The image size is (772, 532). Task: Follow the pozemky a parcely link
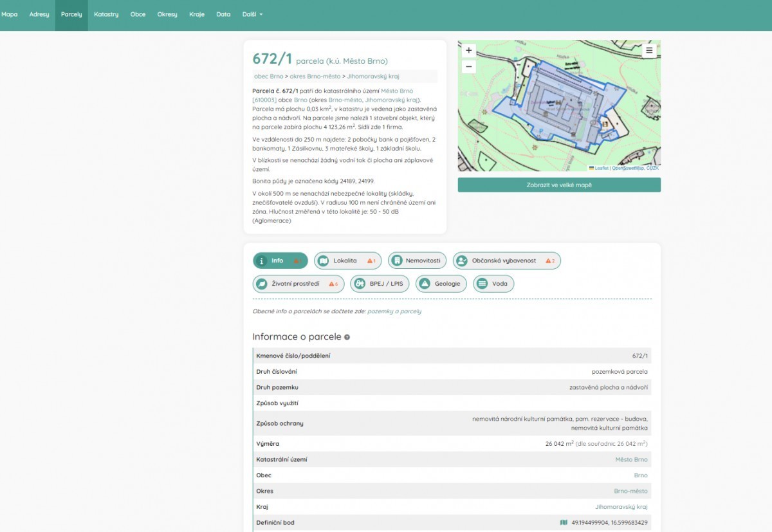point(394,311)
